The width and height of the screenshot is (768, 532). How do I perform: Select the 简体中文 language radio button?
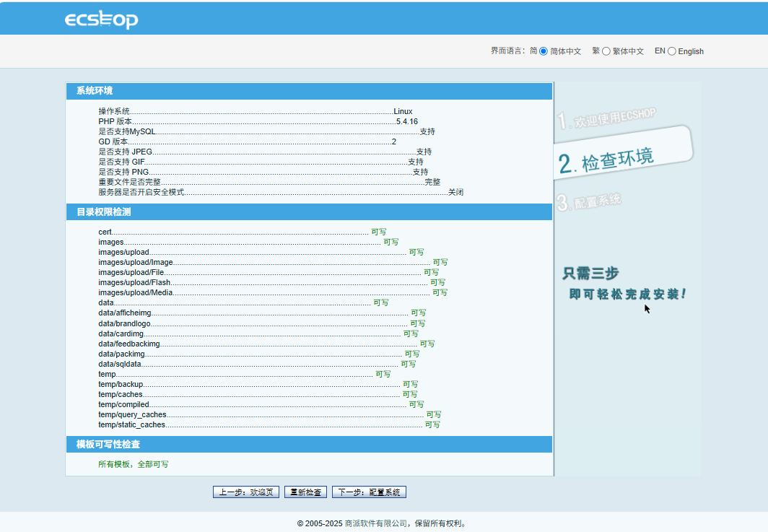tap(544, 51)
